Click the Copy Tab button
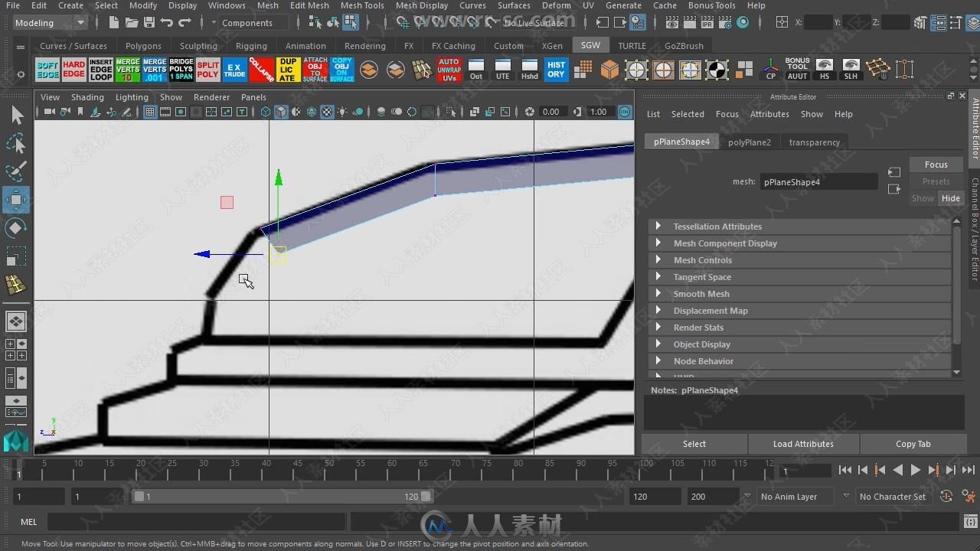Image resolution: width=980 pixels, height=551 pixels. (x=913, y=444)
